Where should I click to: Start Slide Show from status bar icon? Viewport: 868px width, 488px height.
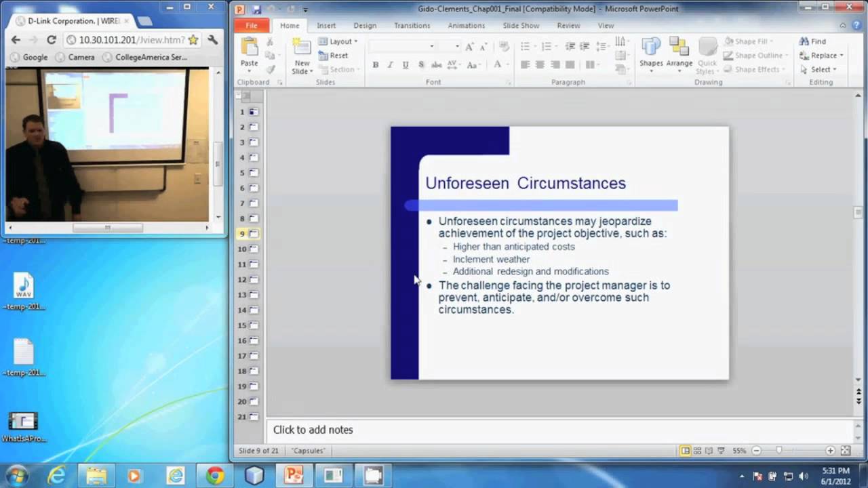pos(720,451)
